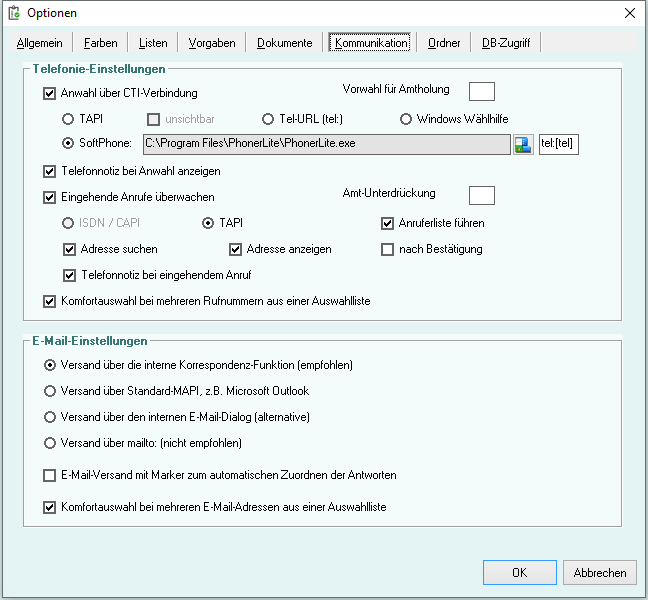Confirm settings with the OK button

[519, 573]
